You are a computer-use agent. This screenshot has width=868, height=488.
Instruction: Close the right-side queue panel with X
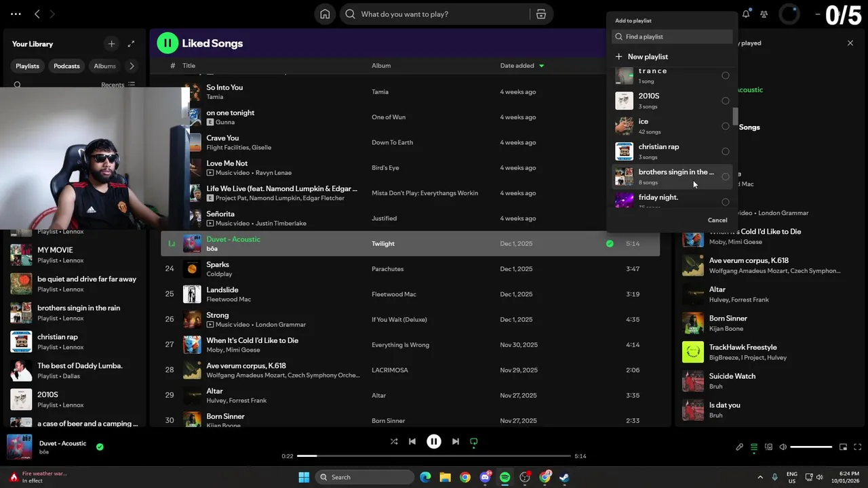pos(850,43)
